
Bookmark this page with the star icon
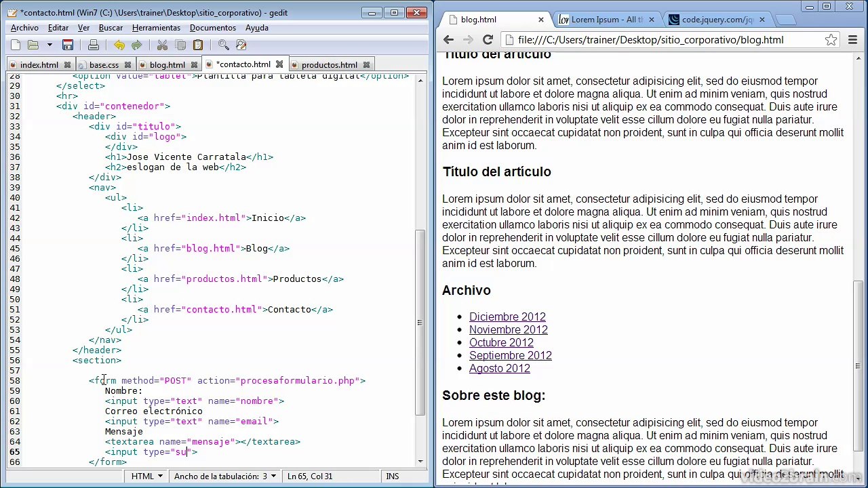coord(831,40)
